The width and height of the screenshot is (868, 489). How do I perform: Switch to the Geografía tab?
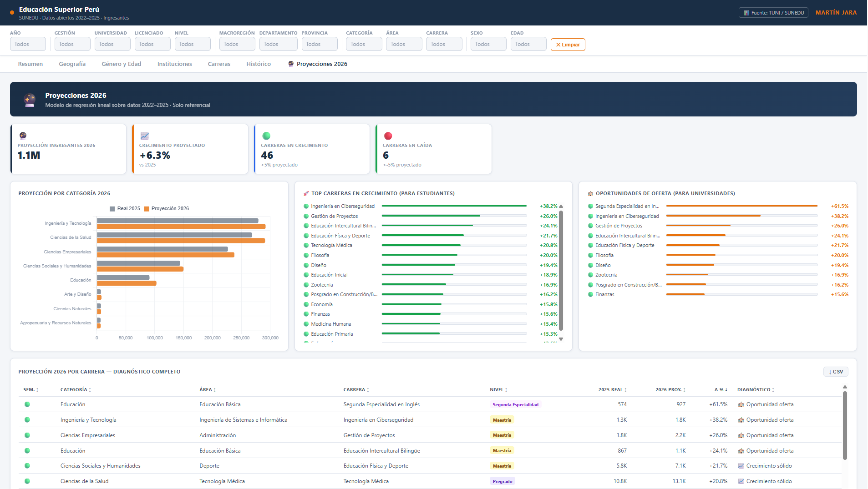72,64
